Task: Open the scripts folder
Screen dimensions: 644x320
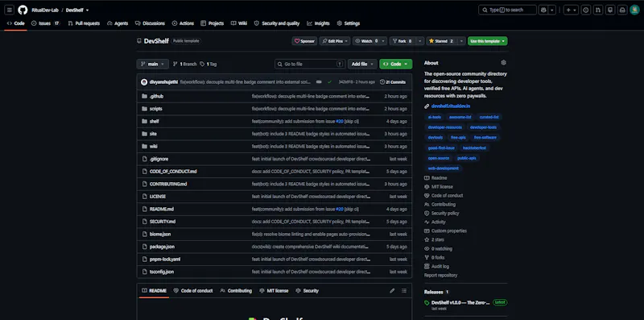Action: [x=155, y=109]
